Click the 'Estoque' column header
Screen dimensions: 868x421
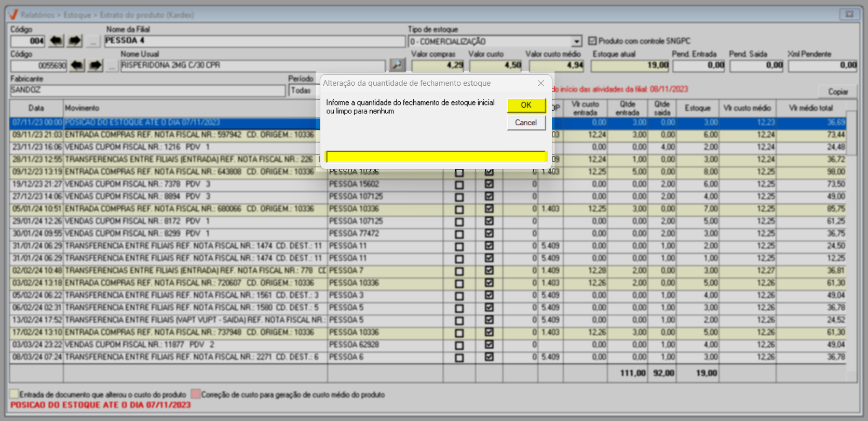[x=697, y=108]
